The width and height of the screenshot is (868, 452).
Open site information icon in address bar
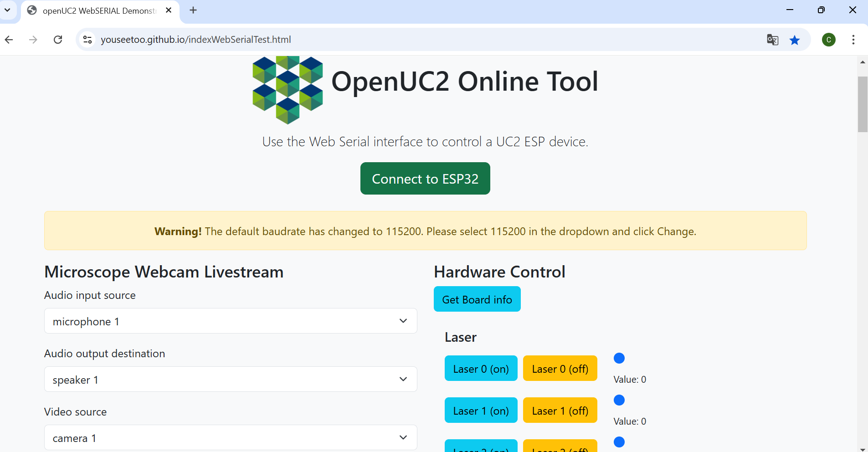[87, 40]
